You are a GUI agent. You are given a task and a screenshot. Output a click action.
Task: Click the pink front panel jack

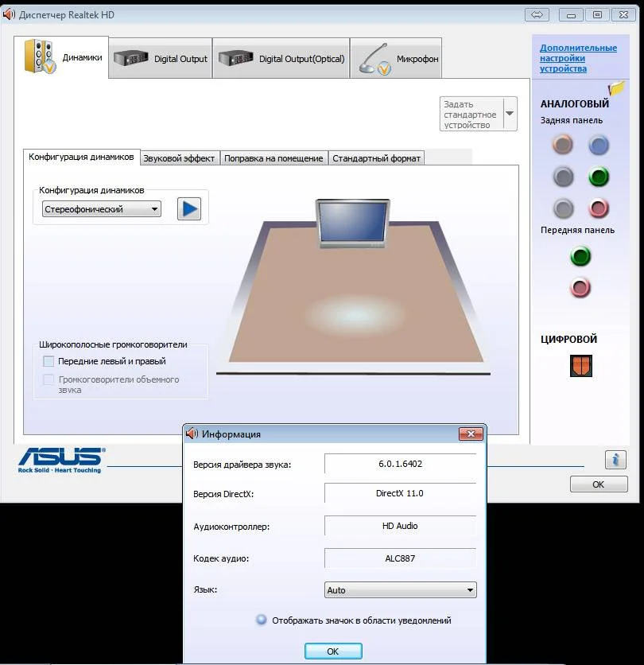coord(580,288)
